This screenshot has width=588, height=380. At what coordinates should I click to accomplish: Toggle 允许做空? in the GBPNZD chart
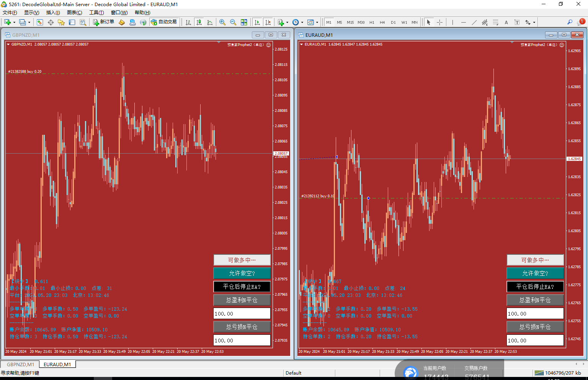click(242, 273)
